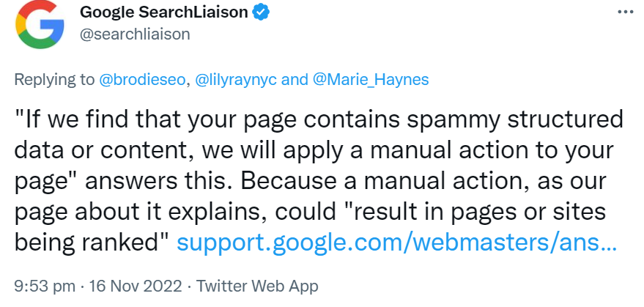Go to the @Marie_Haynes profile mention
This screenshot has width=644, height=307.
click(373, 80)
